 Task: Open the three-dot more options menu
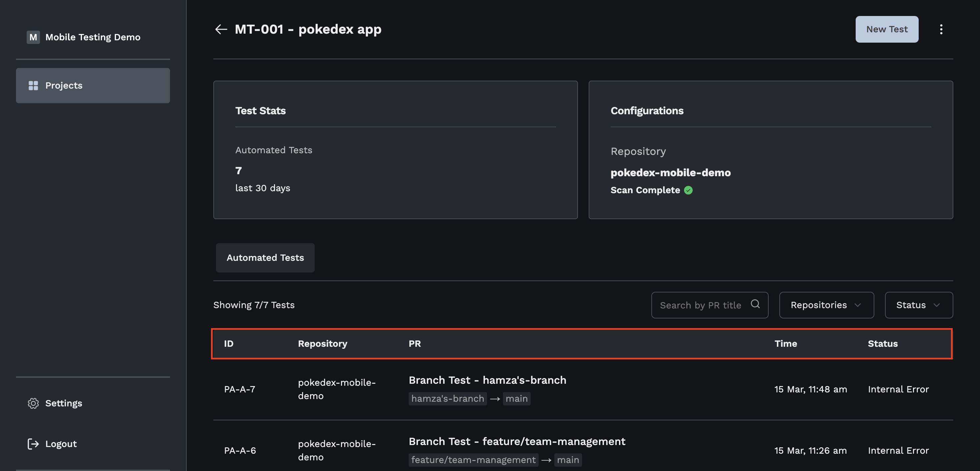(941, 29)
